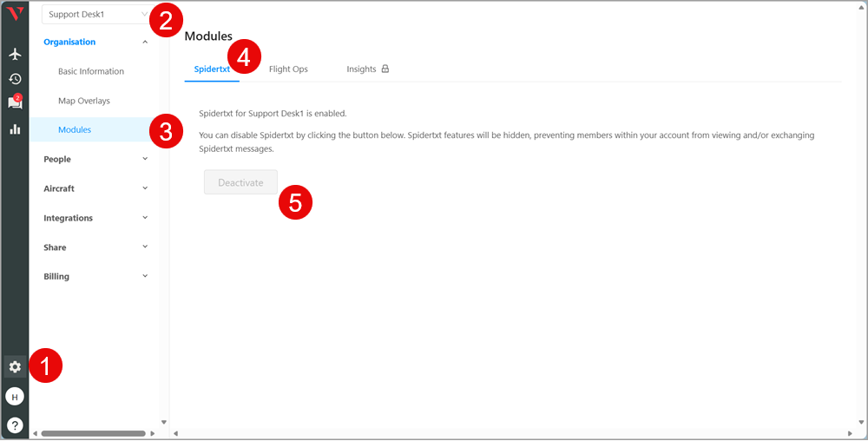Screen dimensions: 868x441
Task: Click the settings gear icon
Action: (15, 366)
